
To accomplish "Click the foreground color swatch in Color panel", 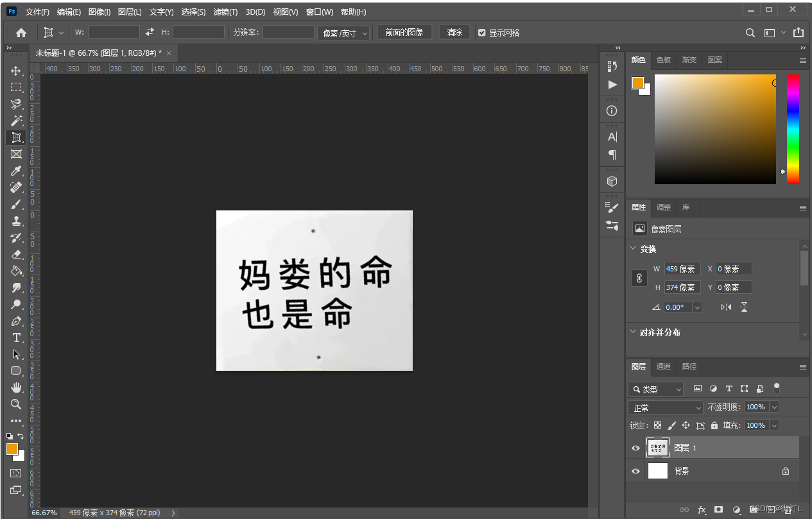I will (x=637, y=83).
